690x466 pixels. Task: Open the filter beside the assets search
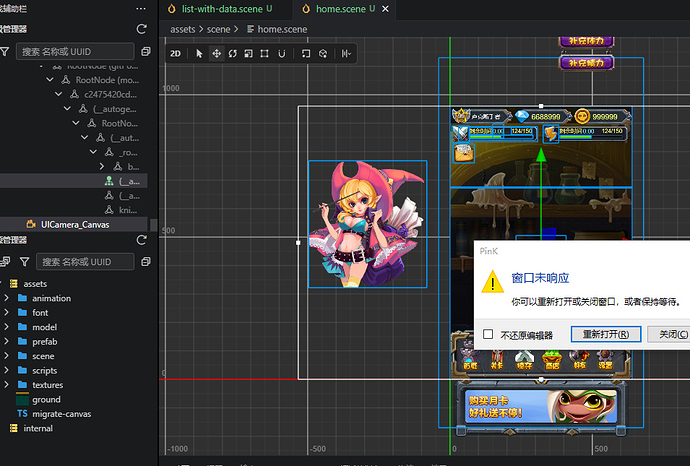(25, 262)
